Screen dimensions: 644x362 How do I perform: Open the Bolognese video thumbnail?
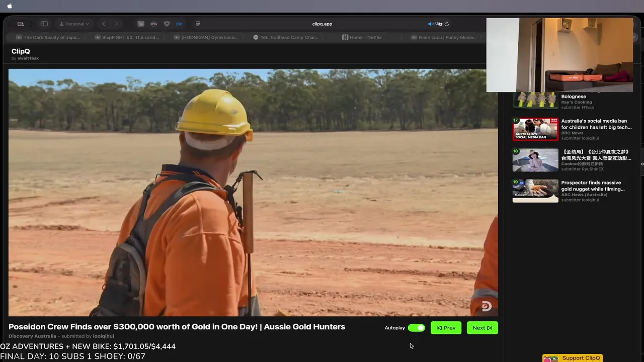click(535, 100)
